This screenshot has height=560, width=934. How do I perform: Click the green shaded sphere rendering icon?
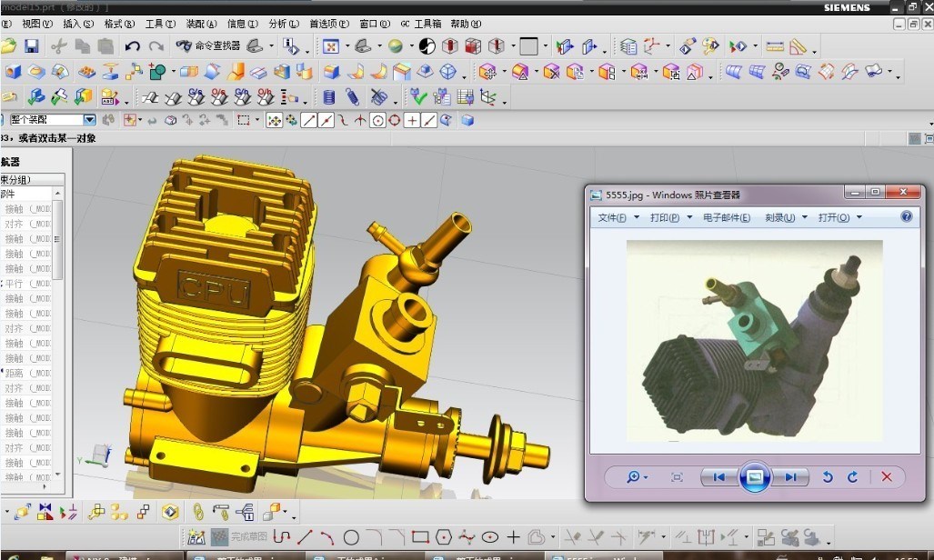(395, 45)
